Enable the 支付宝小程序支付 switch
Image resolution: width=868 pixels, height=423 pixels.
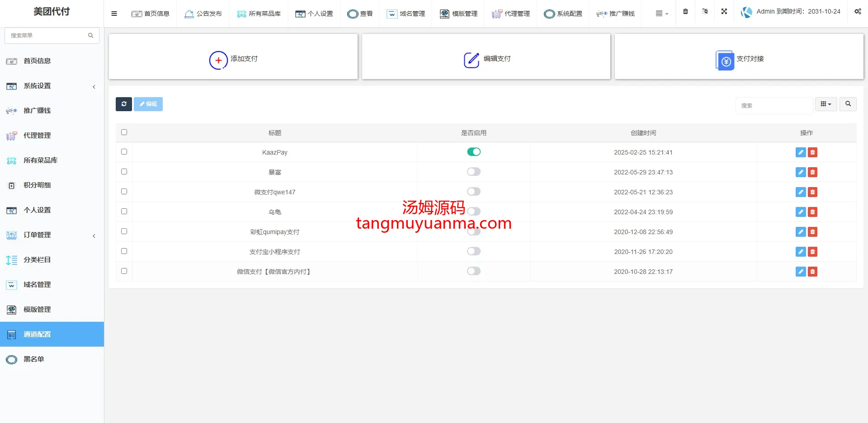pyautogui.click(x=473, y=251)
